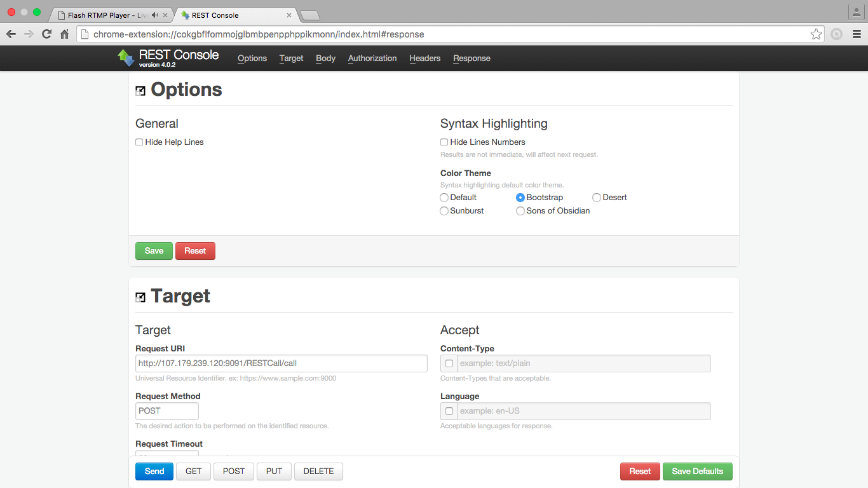The width and height of the screenshot is (868, 488).
Task: Collapse the Options section icon
Action: tap(140, 91)
